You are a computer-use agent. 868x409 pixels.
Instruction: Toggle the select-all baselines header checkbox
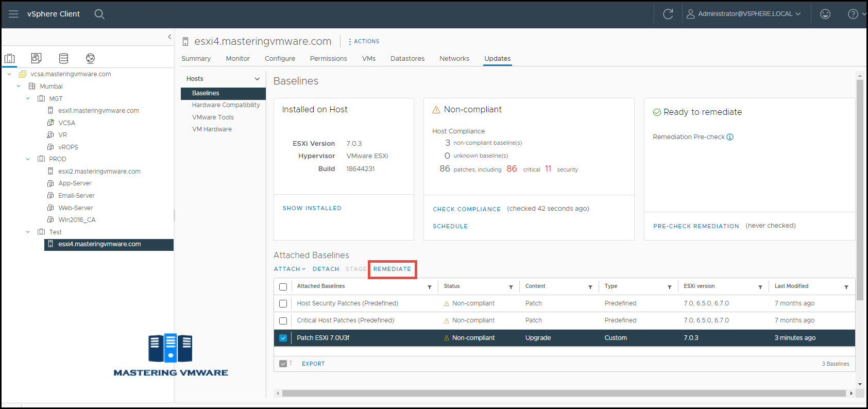pos(283,287)
